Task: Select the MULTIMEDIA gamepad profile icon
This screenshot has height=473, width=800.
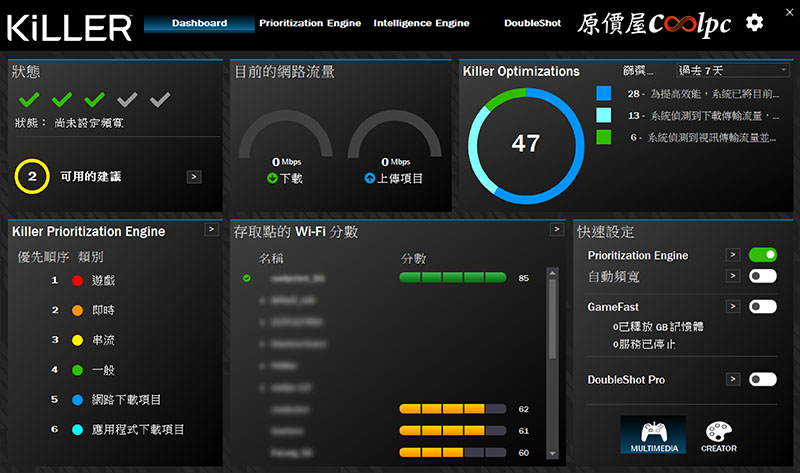Action: click(653, 435)
